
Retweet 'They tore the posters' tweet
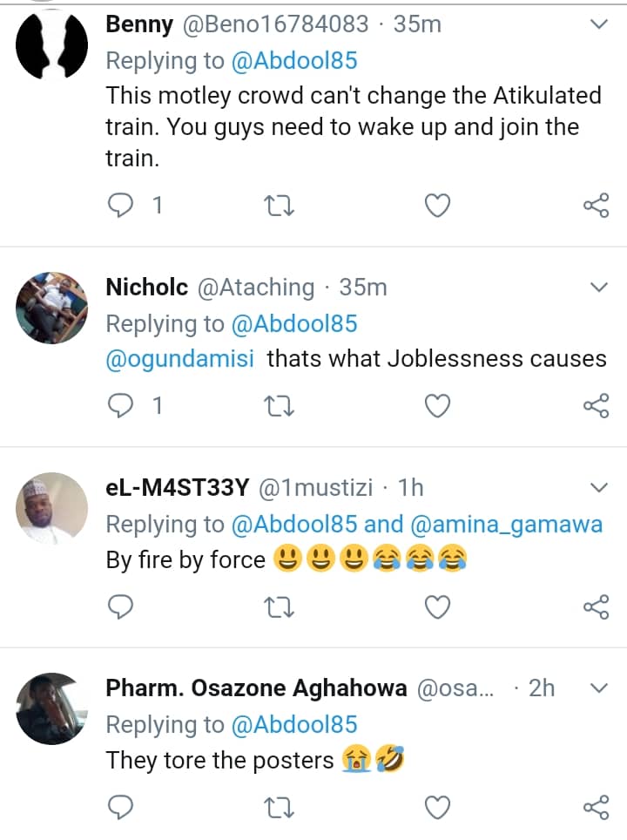pyautogui.click(x=280, y=807)
